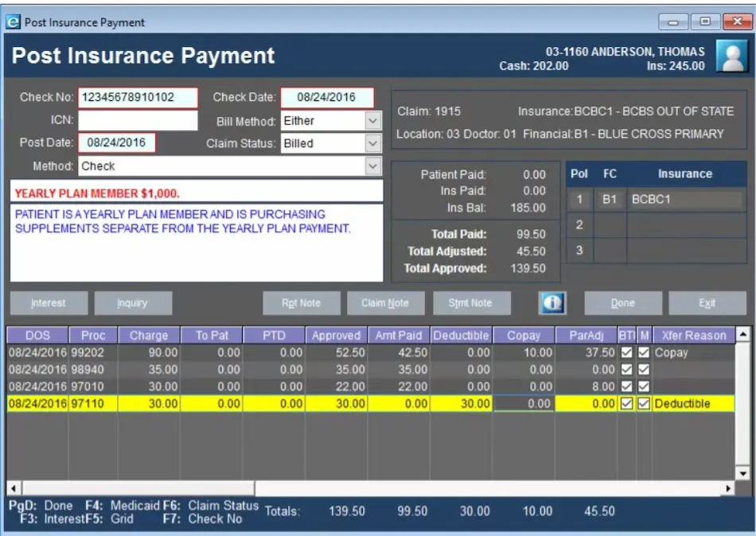The width and height of the screenshot is (756, 536).
Task: Click the application icon in the title bar
Action: [12, 21]
